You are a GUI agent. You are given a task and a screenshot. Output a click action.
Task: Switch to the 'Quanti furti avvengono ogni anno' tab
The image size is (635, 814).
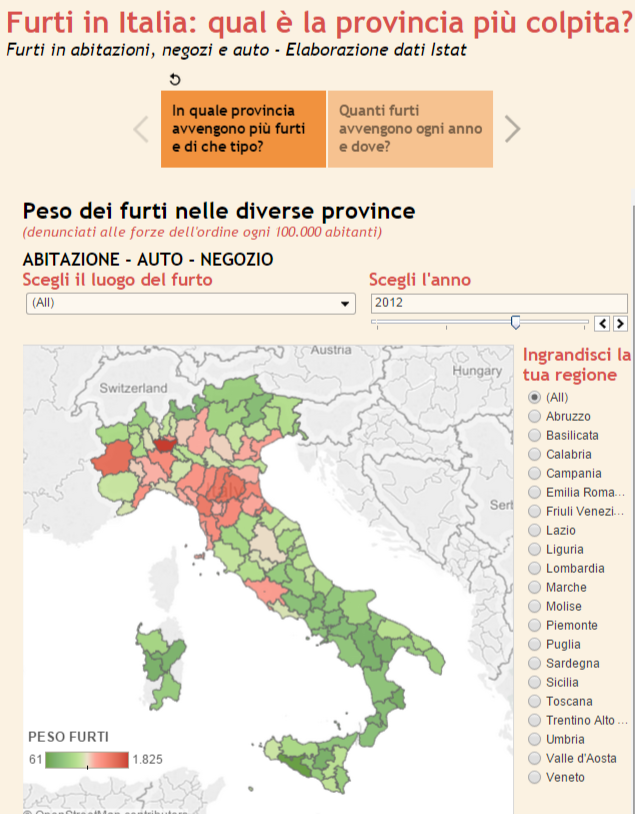(x=410, y=129)
